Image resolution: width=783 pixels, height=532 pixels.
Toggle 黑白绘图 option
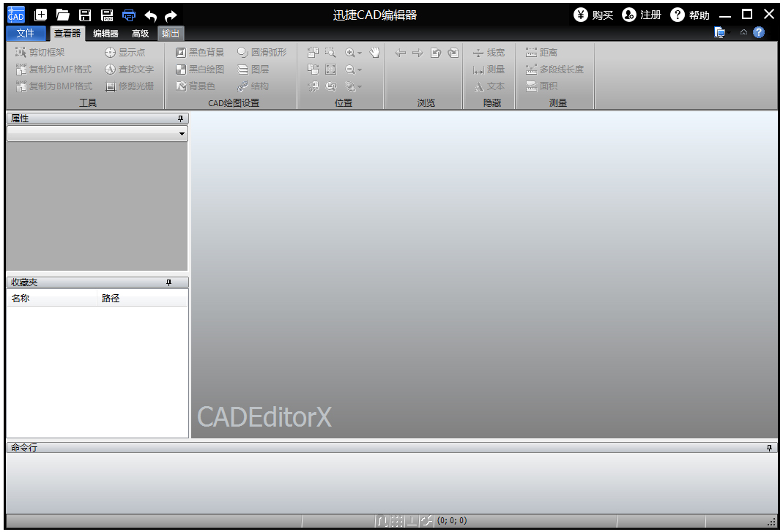tap(200, 70)
